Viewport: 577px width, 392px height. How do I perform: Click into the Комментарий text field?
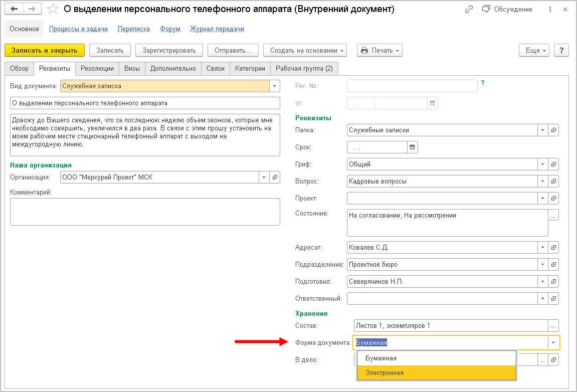(x=145, y=212)
